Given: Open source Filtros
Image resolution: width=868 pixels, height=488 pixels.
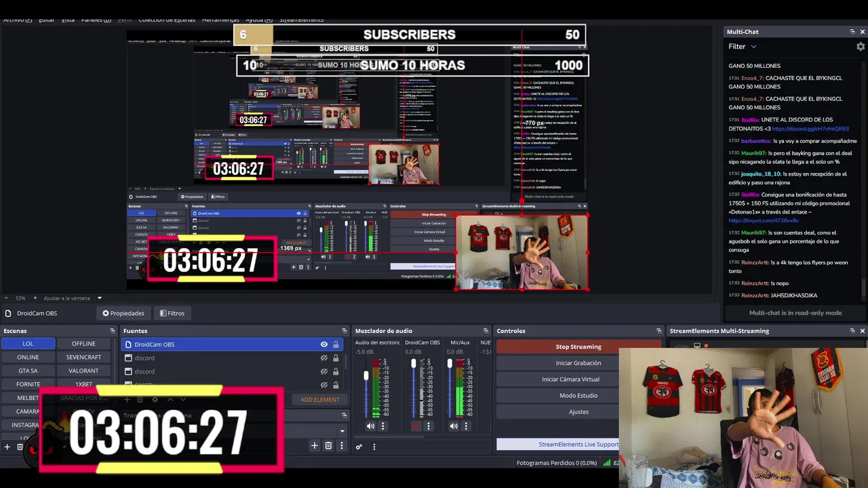Looking at the screenshot, I should 172,313.
